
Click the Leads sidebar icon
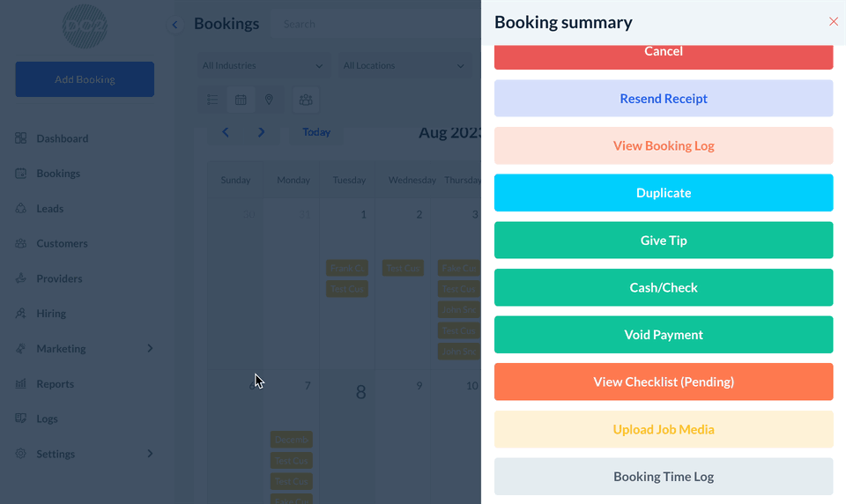pyautogui.click(x=20, y=208)
